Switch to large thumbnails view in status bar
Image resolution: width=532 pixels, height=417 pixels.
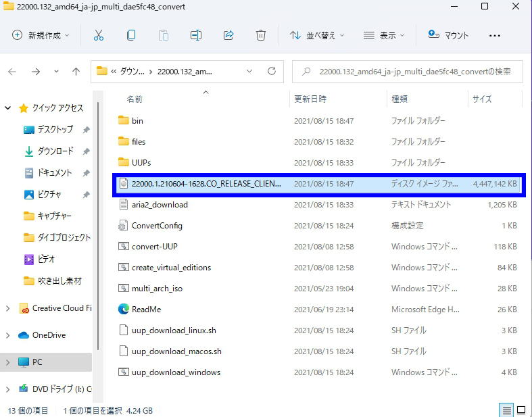tap(521, 411)
